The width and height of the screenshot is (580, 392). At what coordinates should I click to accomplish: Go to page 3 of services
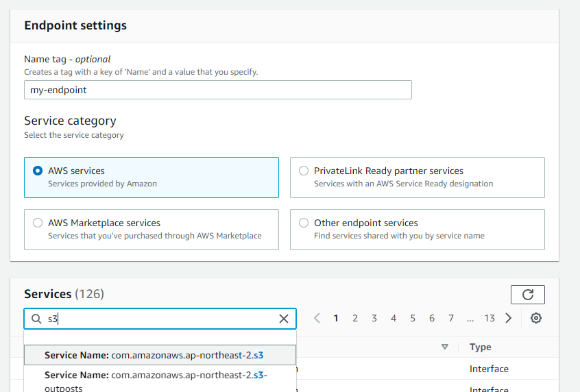point(374,319)
